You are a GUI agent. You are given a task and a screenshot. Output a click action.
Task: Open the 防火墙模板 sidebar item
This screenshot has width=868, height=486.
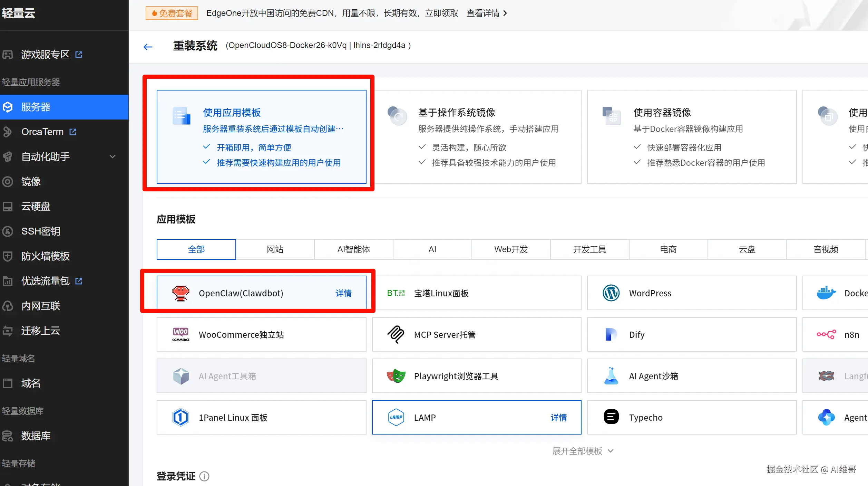pos(45,256)
